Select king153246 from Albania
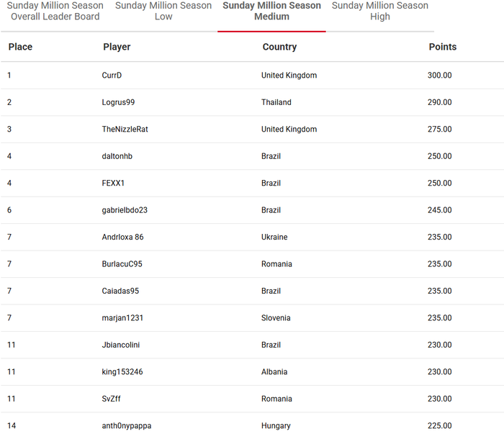 pos(122,372)
